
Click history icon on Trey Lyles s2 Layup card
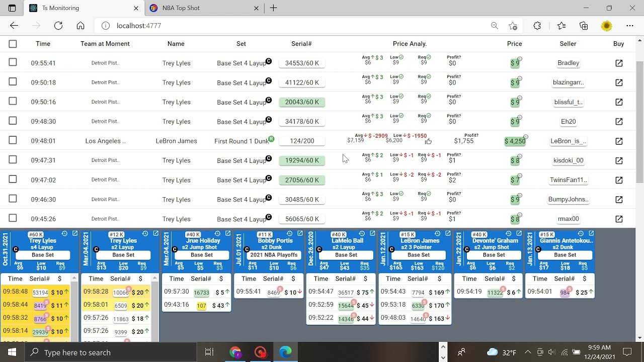(x=145, y=234)
